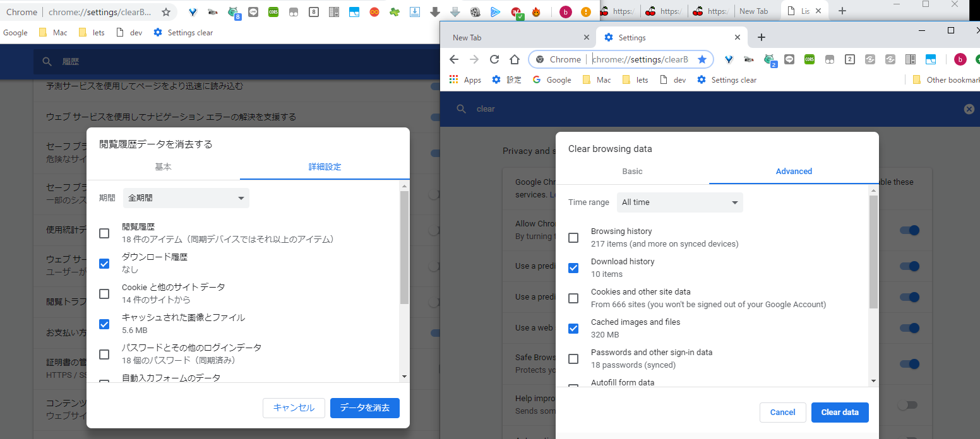This screenshot has width=980, height=439.
Task: Click the blue bookmark star in the address bar
Action: click(x=702, y=59)
